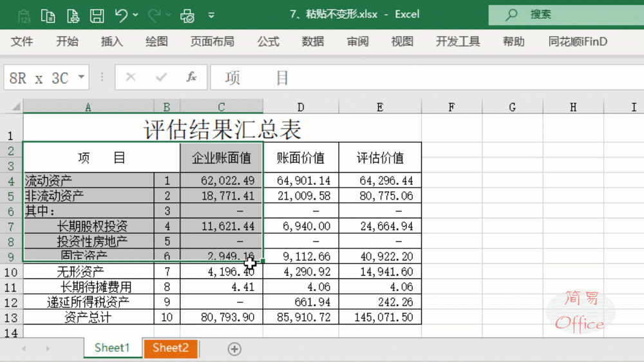The image size is (644, 362).
Task: Select column G header
Action: 512,107
